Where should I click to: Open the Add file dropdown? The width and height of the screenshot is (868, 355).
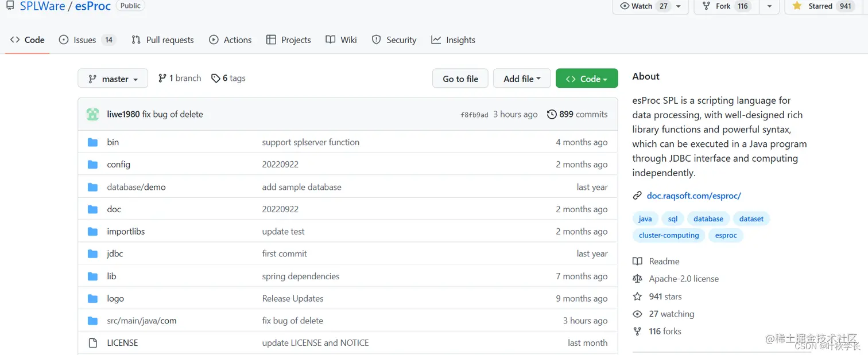coord(522,79)
